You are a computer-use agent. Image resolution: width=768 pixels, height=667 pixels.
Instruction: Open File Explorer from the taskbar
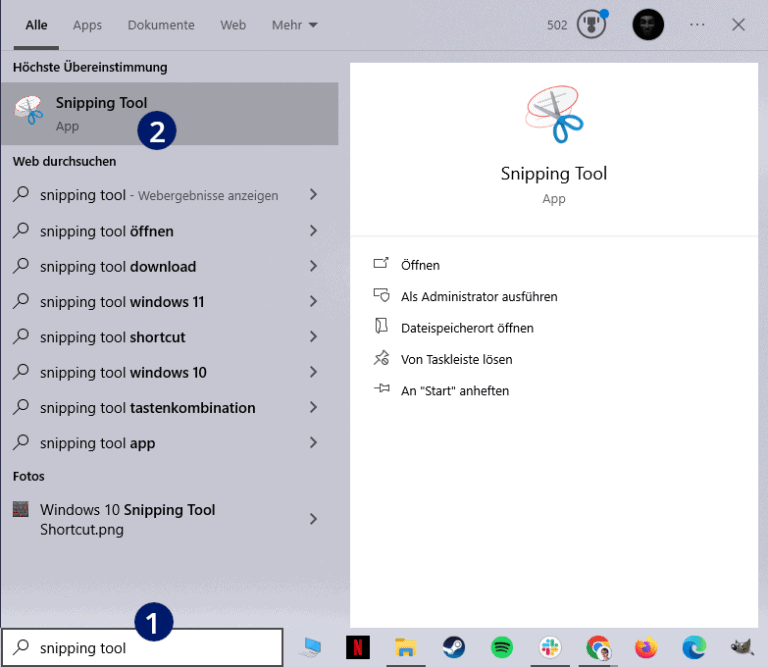click(x=405, y=648)
